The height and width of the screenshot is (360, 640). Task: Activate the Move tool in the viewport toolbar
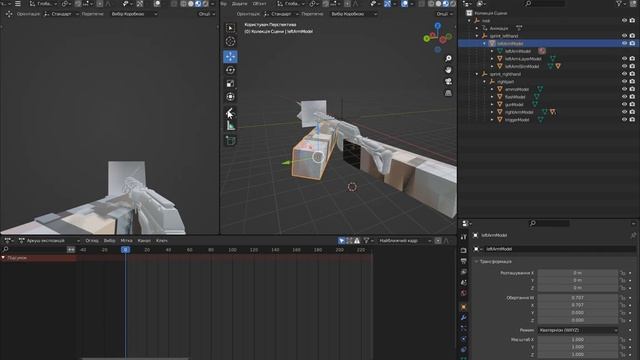(230, 56)
